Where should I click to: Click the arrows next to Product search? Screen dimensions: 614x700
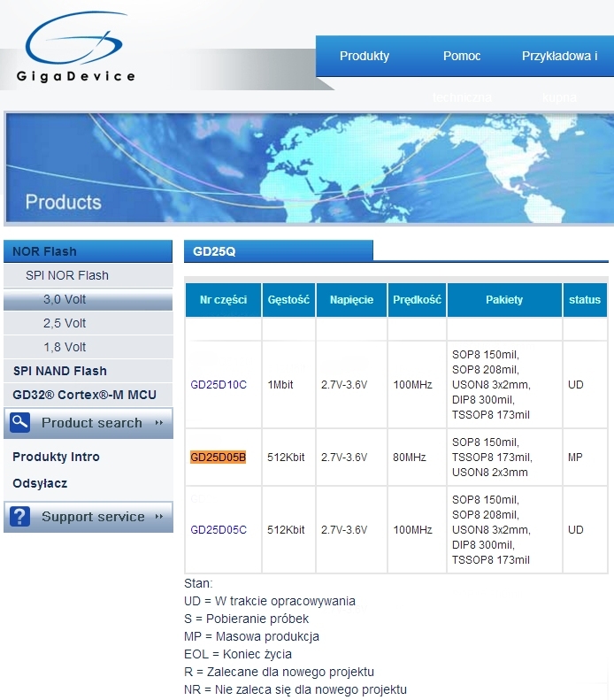click(x=159, y=422)
